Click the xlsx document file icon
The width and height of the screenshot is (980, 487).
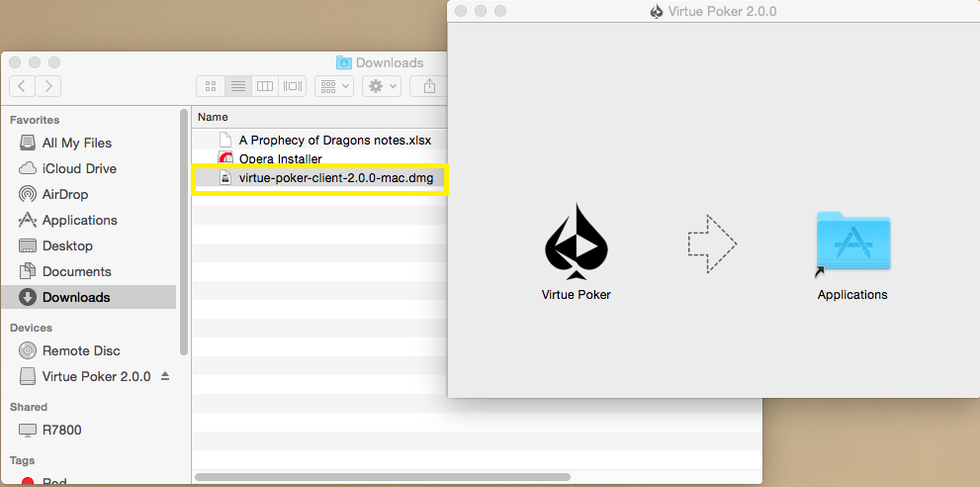pos(225,140)
